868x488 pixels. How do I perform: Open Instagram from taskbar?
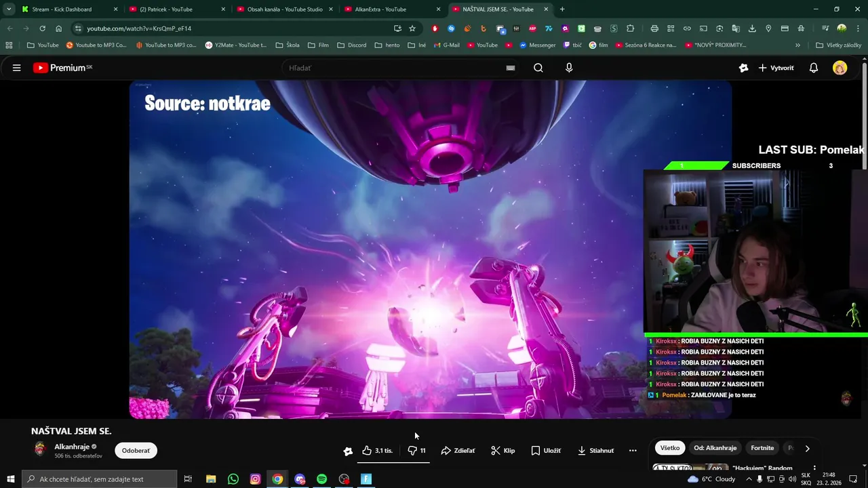(x=255, y=479)
